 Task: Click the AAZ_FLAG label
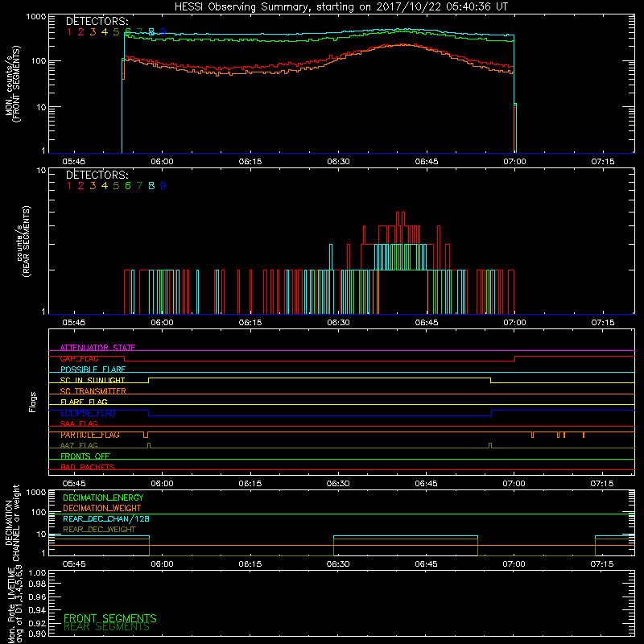coord(79,445)
